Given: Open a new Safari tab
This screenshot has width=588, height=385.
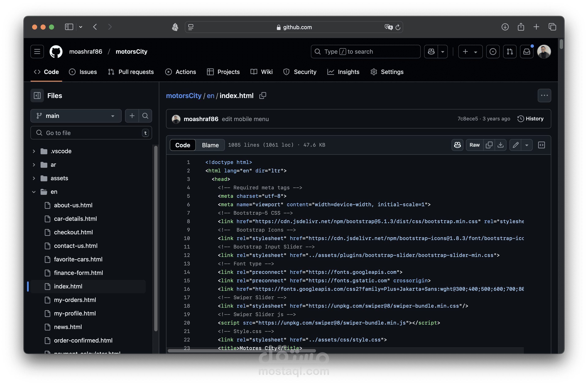Looking at the screenshot, I should tap(536, 27).
